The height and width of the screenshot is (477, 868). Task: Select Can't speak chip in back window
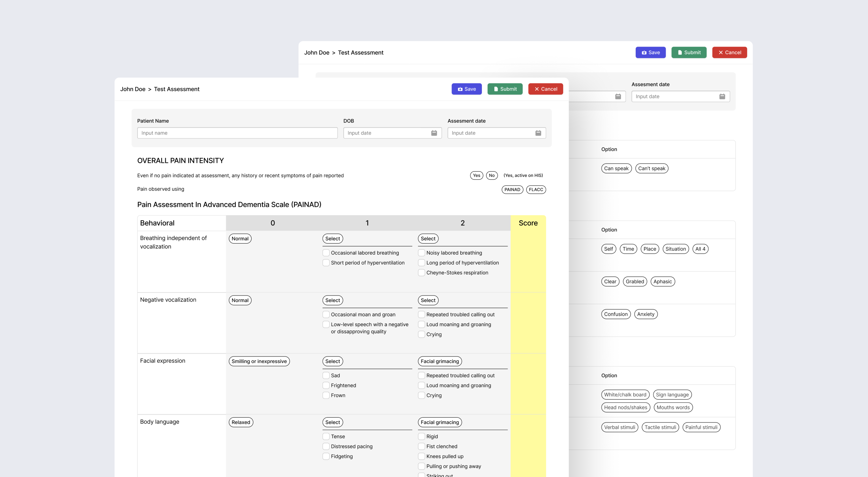[x=652, y=168]
